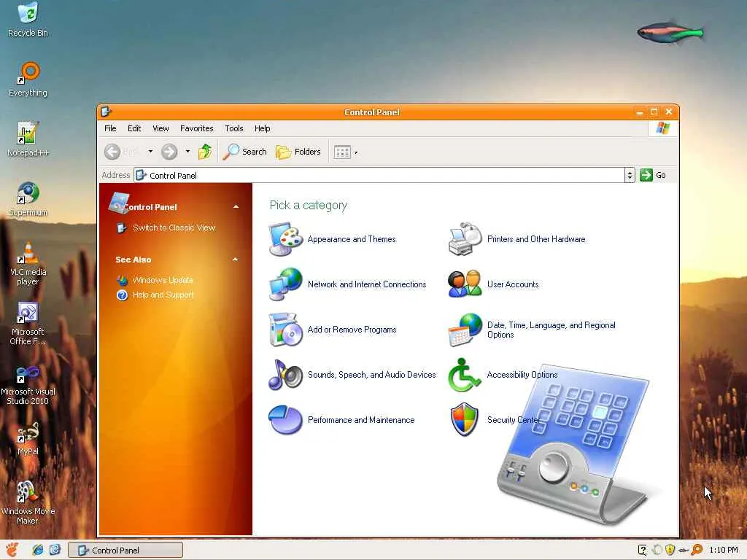Screen dimensions: 747x560
Task: Open the Tools menu
Action: (x=234, y=128)
